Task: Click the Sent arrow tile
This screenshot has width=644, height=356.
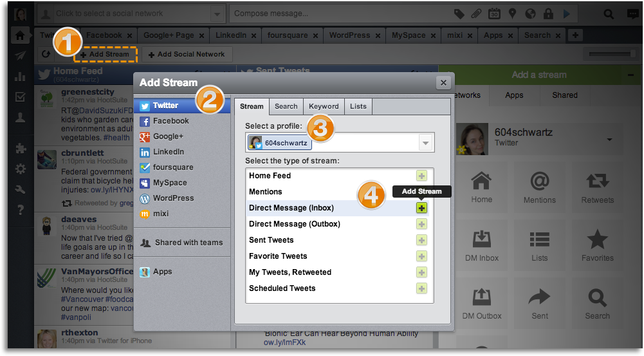Action: [x=540, y=304]
